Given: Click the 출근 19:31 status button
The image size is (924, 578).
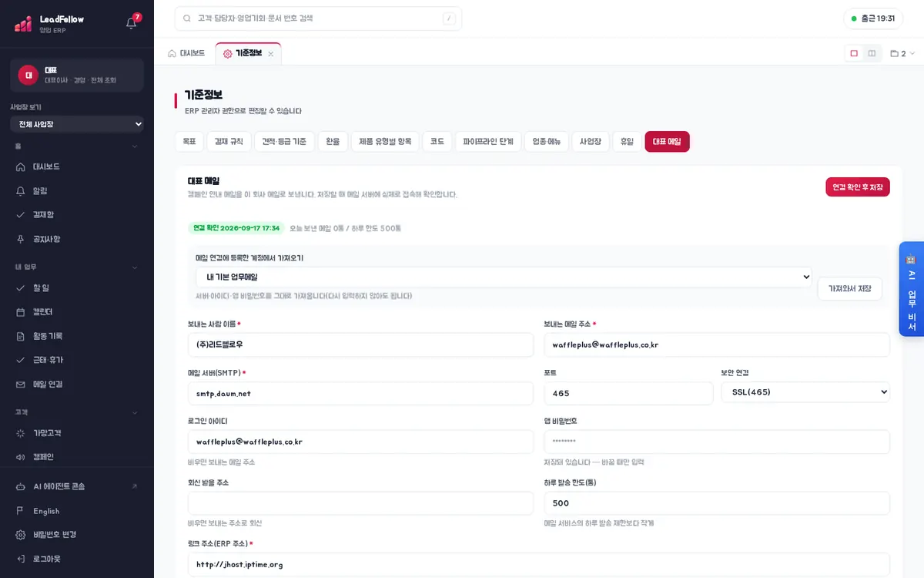Looking at the screenshot, I should point(873,18).
